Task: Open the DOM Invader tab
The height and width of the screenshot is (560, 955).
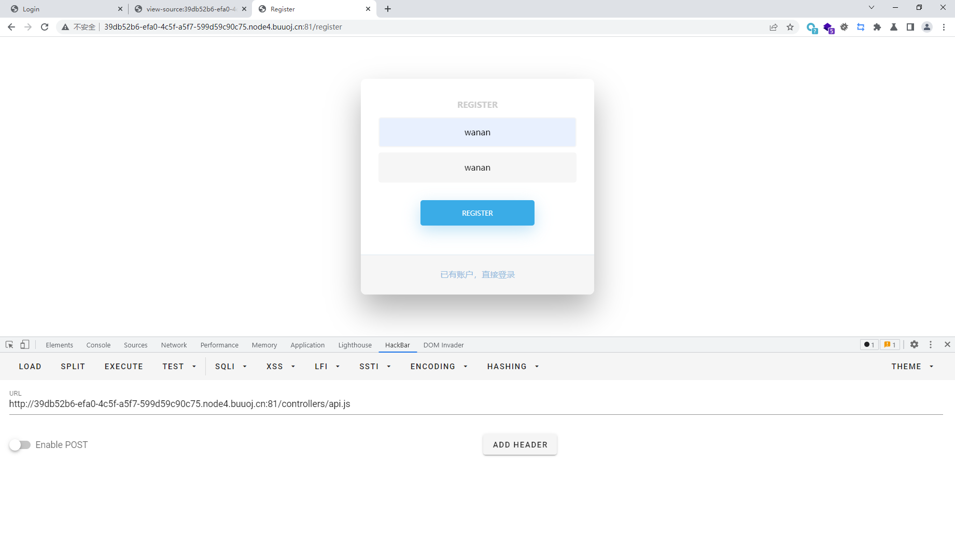Action: 443,345
